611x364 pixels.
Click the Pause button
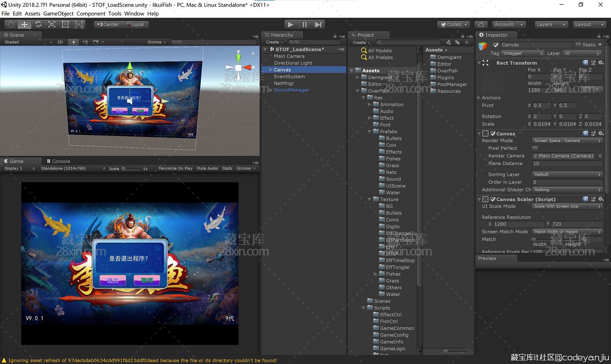tap(304, 24)
